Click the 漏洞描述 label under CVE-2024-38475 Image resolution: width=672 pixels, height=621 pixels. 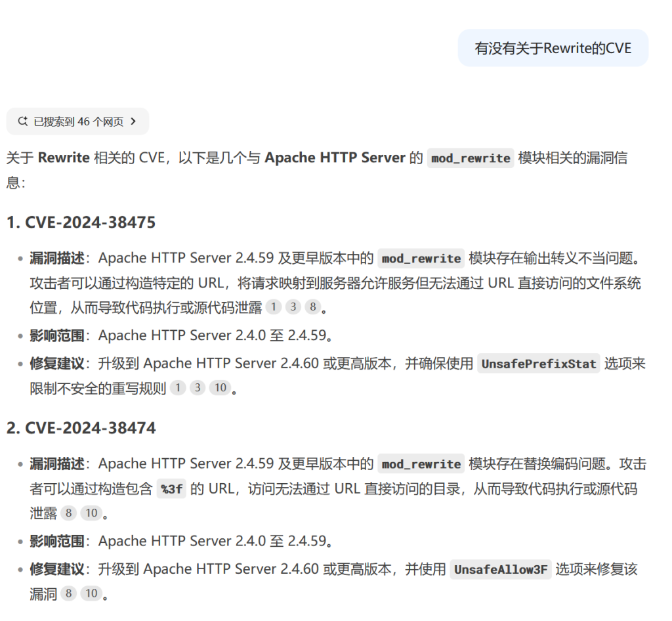tap(57, 258)
